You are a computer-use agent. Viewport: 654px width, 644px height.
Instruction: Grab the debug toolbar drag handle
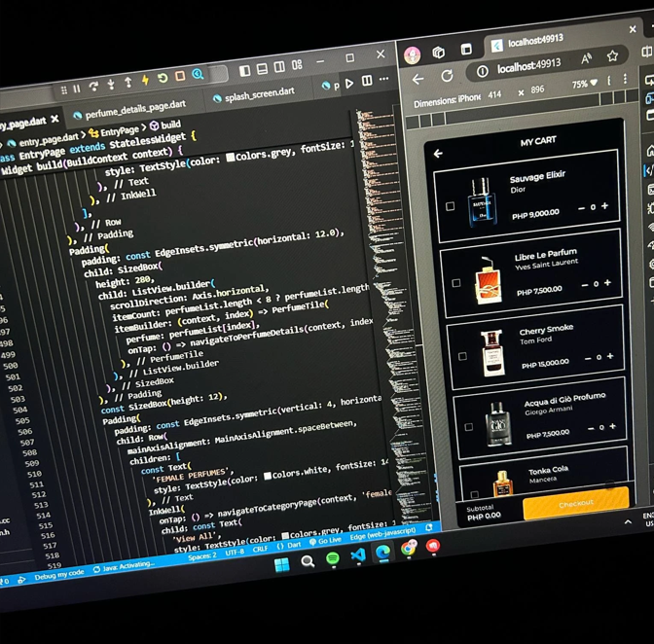[x=64, y=90]
